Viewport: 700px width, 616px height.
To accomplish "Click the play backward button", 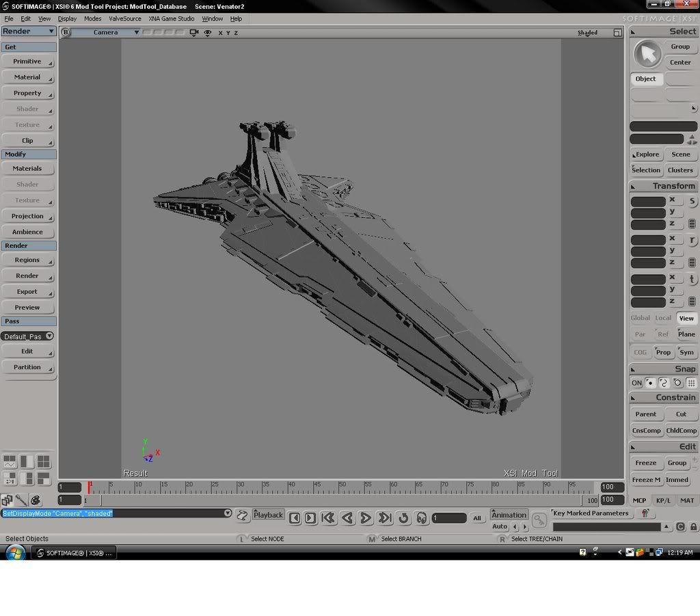I will pyautogui.click(x=347, y=518).
